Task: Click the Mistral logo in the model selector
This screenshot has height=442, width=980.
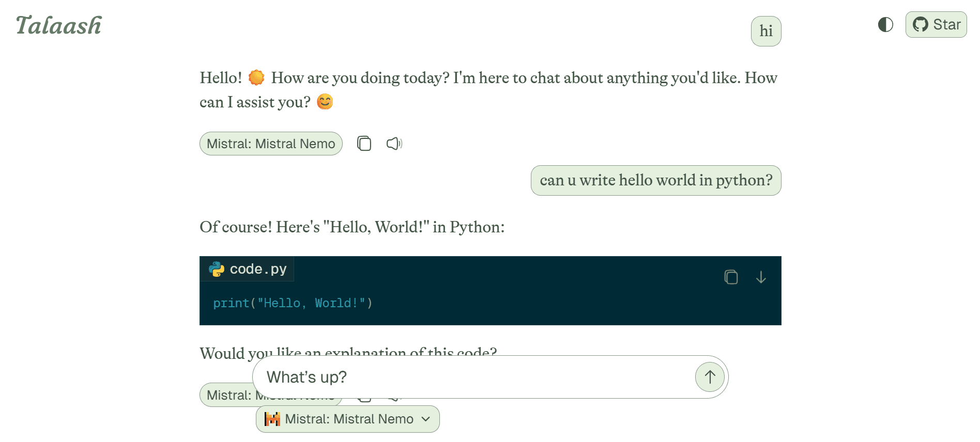Action: coord(272,419)
